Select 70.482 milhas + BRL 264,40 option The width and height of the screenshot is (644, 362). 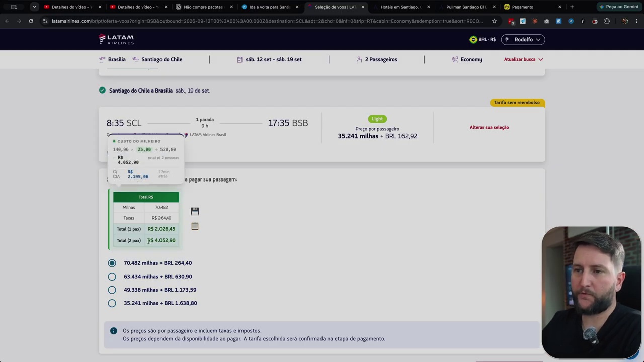click(112, 263)
